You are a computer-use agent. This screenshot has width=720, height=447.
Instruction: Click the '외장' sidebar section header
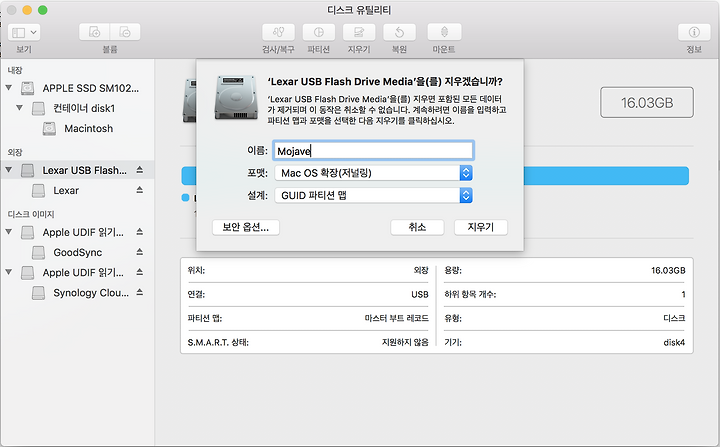[x=15, y=152]
